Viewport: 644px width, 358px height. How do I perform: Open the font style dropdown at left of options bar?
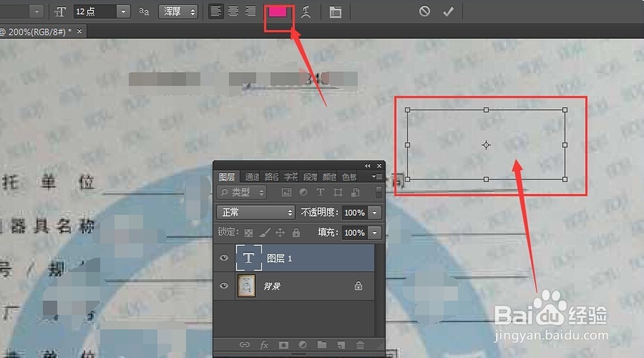click(36, 11)
